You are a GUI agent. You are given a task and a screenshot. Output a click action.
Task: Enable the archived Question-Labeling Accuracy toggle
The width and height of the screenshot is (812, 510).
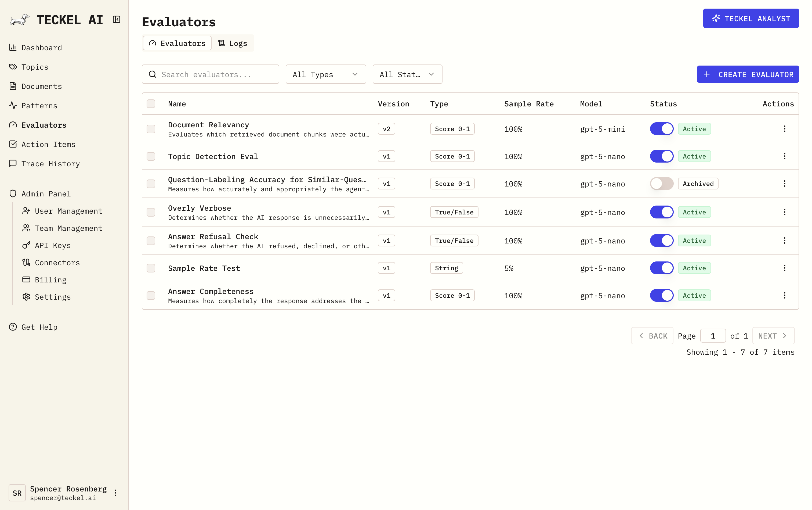(661, 184)
